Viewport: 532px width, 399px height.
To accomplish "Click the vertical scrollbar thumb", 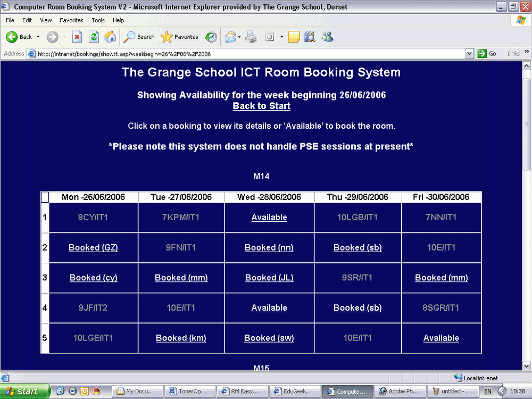I will [527, 125].
